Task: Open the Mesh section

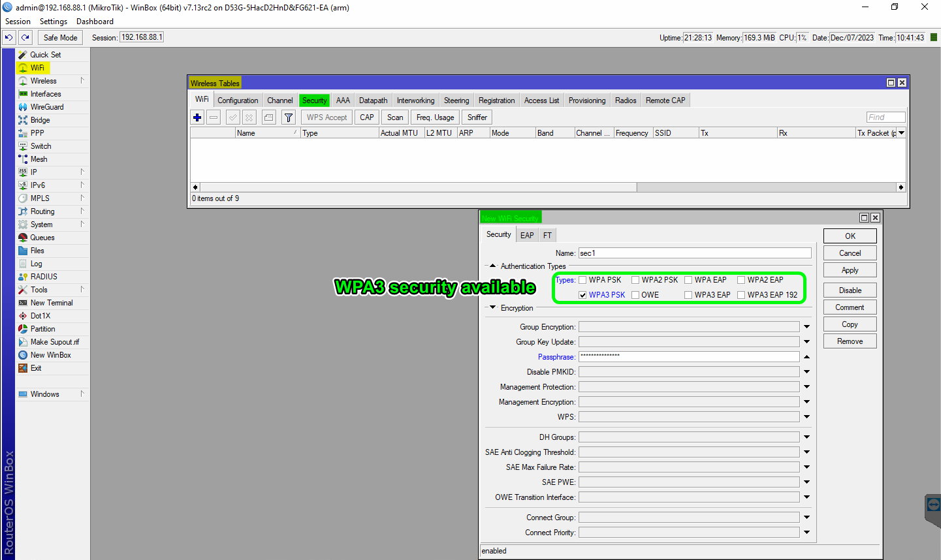Action: tap(39, 159)
